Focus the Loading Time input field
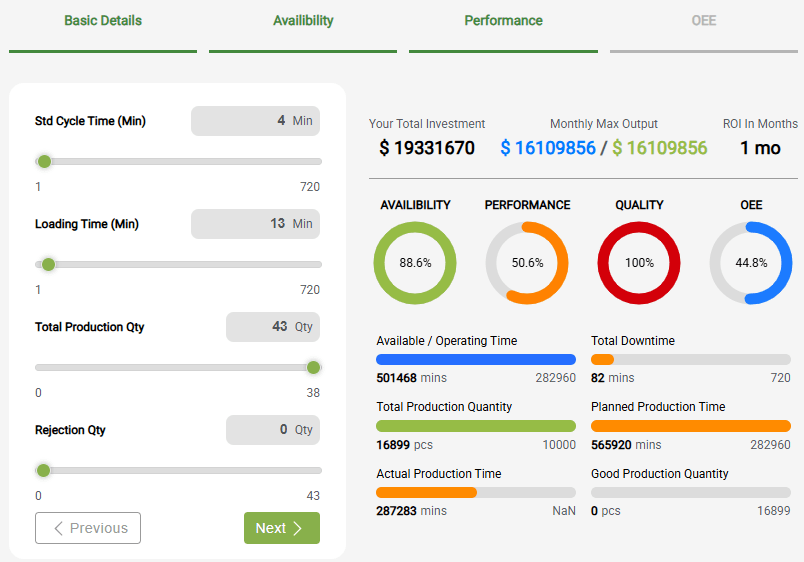The width and height of the screenshot is (804, 562). point(255,224)
